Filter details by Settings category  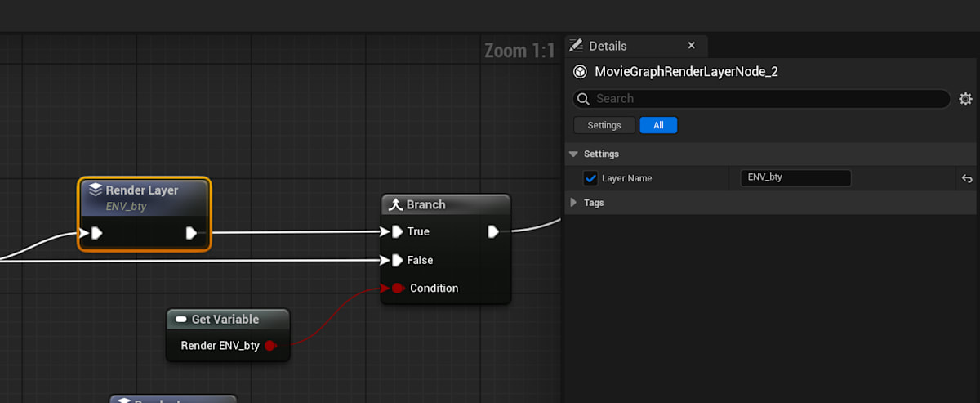point(604,125)
